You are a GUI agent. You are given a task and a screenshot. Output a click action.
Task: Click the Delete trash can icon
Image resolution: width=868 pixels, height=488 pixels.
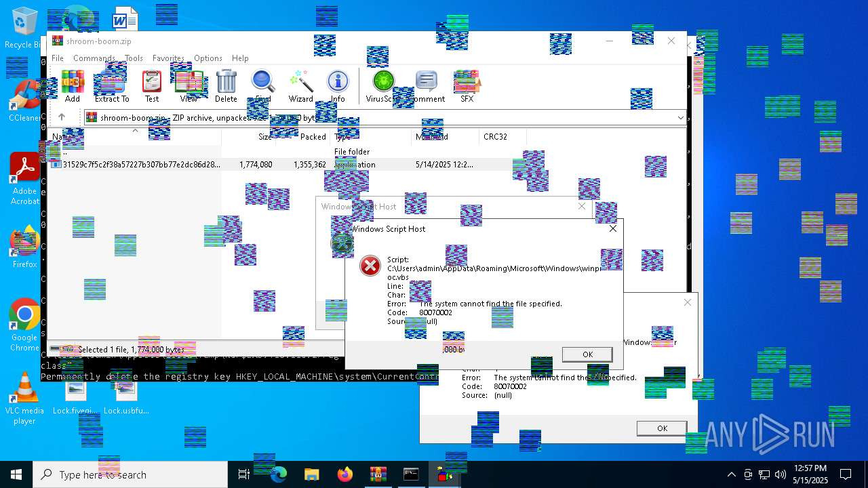(x=226, y=87)
